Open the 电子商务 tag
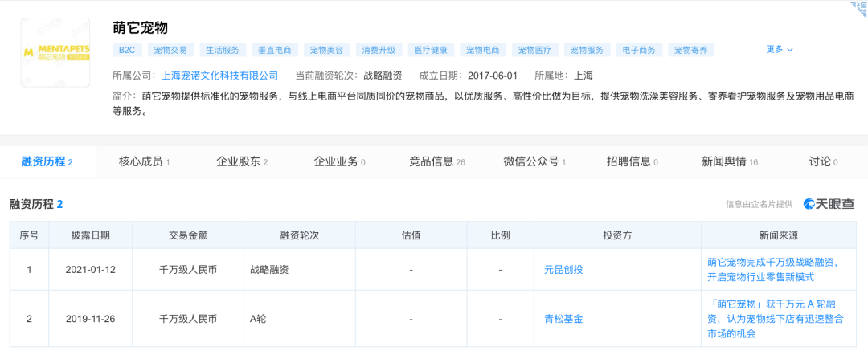The height and width of the screenshot is (351, 868). point(639,50)
